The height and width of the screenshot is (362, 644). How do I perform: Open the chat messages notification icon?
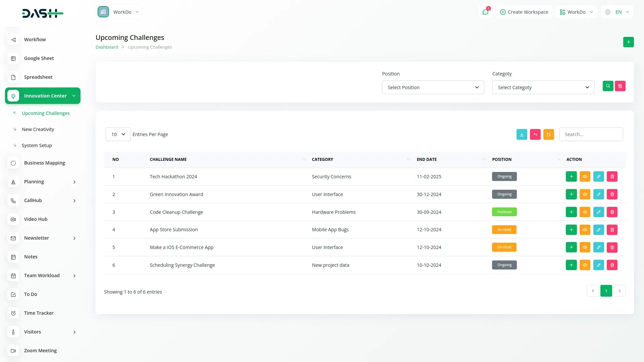[x=485, y=12]
